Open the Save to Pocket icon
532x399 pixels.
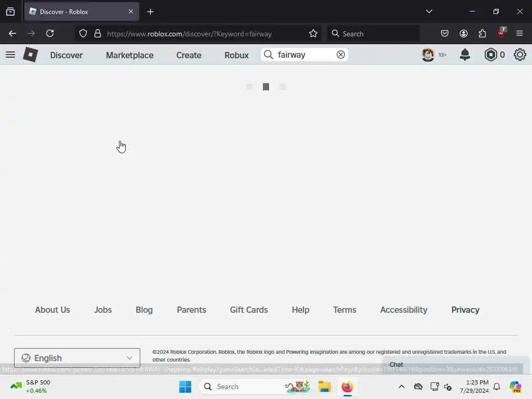coord(445,33)
